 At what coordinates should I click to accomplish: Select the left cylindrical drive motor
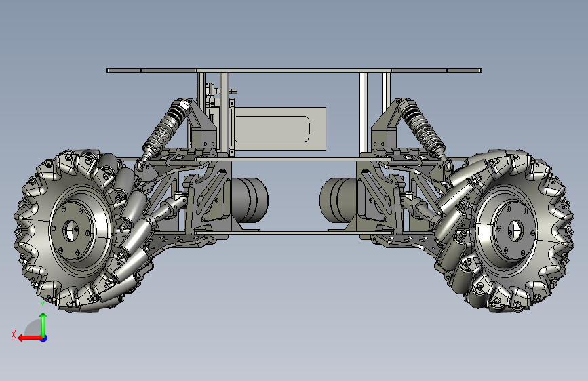click(250, 200)
